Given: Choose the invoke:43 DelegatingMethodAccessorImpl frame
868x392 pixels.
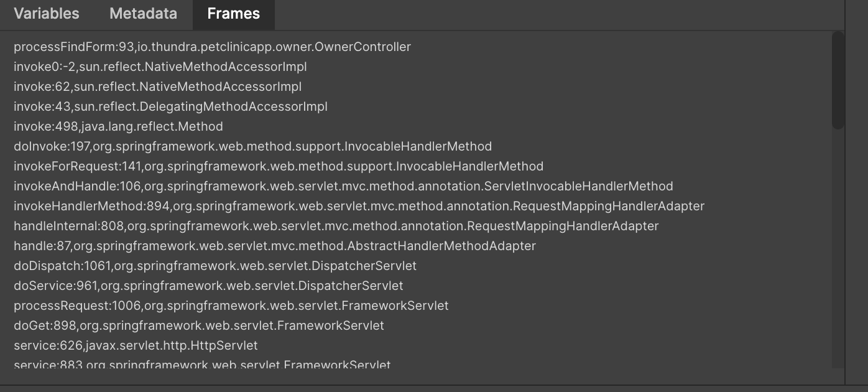Looking at the screenshot, I should [170, 106].
